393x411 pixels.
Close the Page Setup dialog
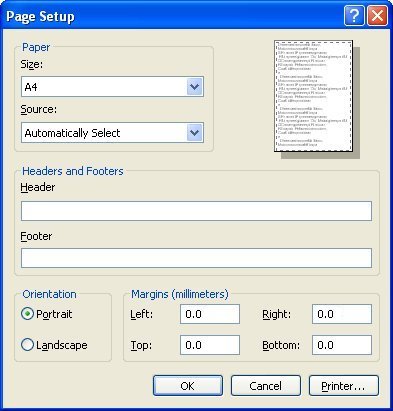[x=377, y=15]
